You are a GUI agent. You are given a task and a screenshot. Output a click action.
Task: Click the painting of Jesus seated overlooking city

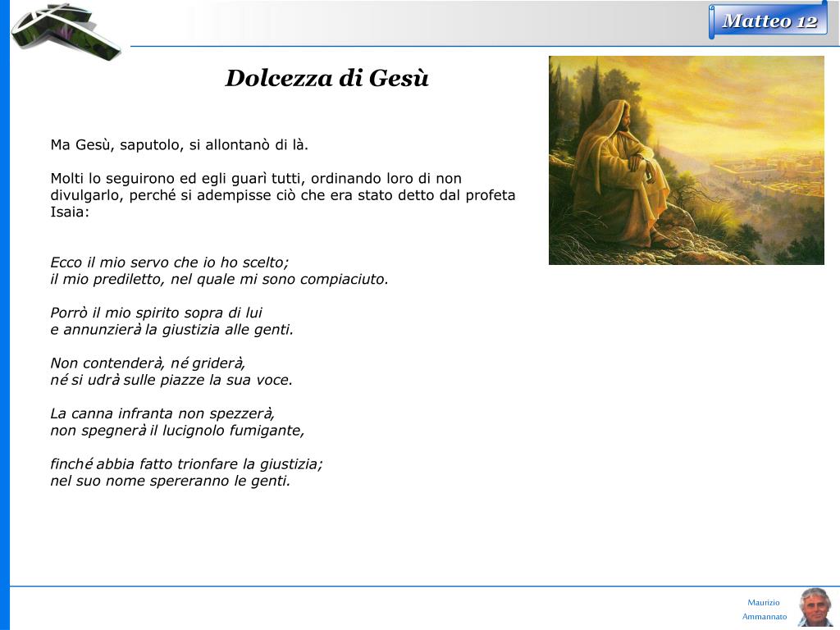687,160
